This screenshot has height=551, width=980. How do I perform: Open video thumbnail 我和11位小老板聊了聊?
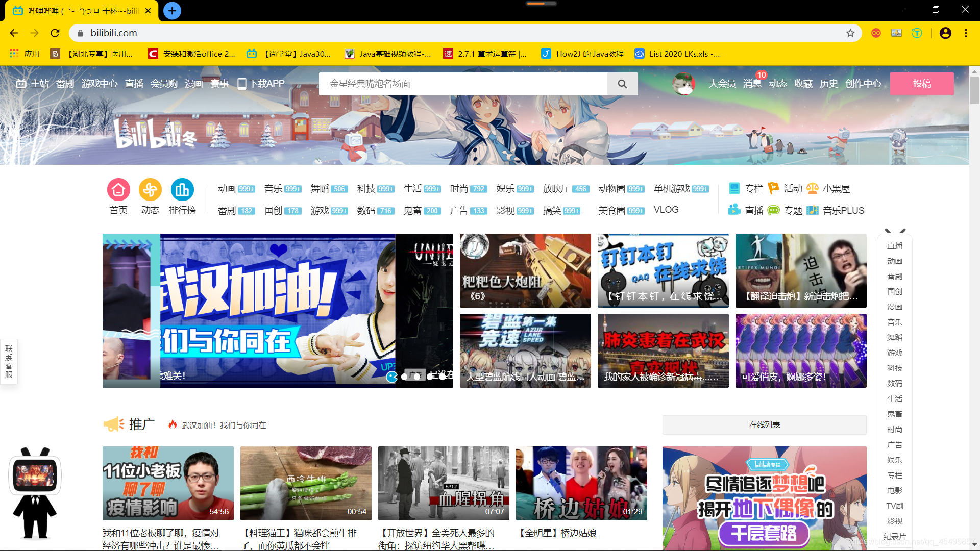coord(168,483)
